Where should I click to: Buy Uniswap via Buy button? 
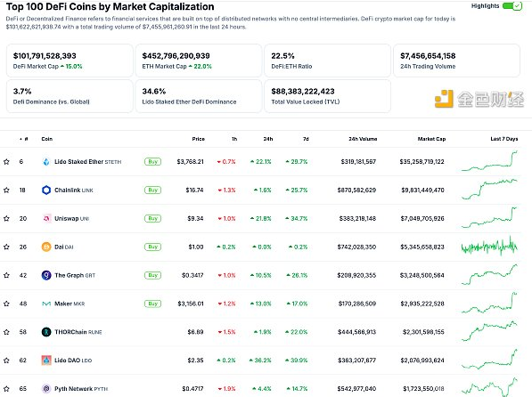coord(152,219)
